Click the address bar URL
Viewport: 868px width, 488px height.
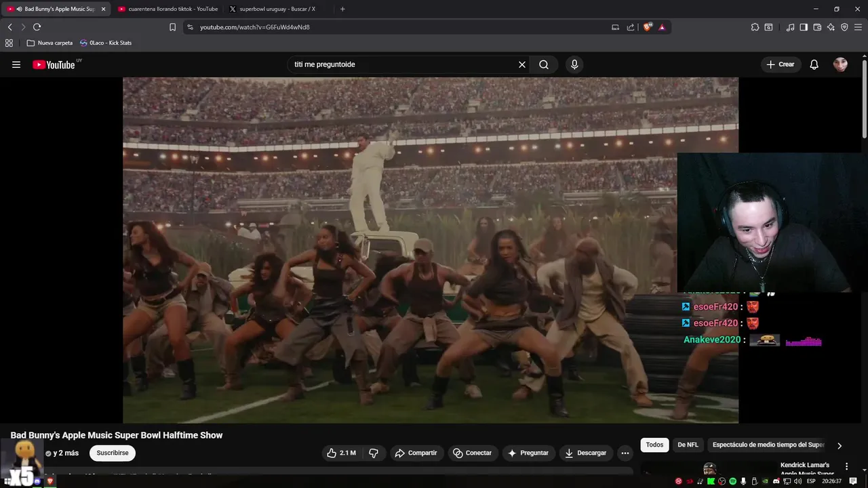pos(255,27)
